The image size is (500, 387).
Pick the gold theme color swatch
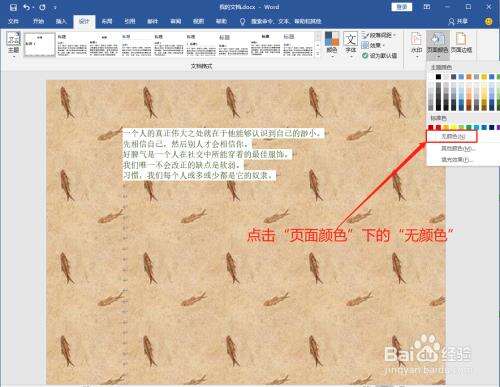484,77
